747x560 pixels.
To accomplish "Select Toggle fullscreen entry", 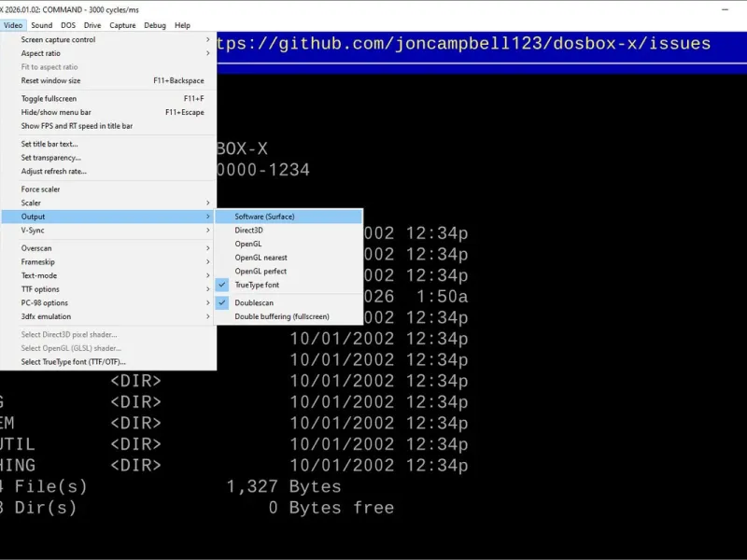I will click(108, 99).
